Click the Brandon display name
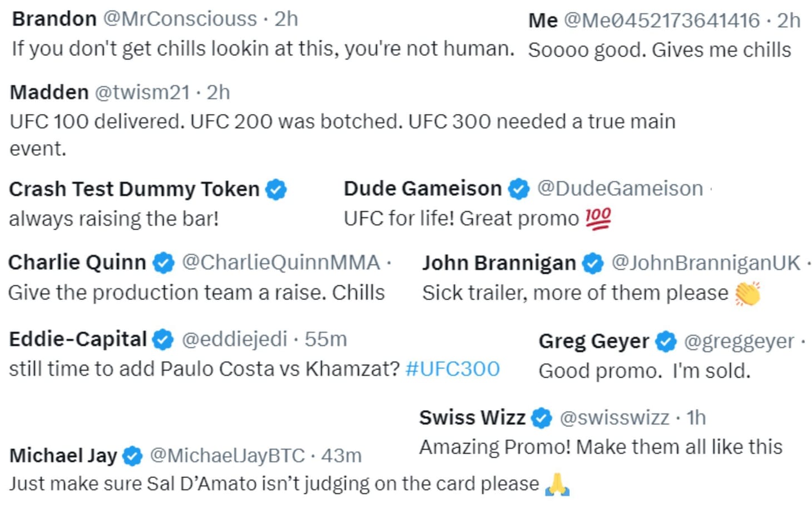Image resolution: width=812 pixels, height=508 pixels. [x=54, y=19]
